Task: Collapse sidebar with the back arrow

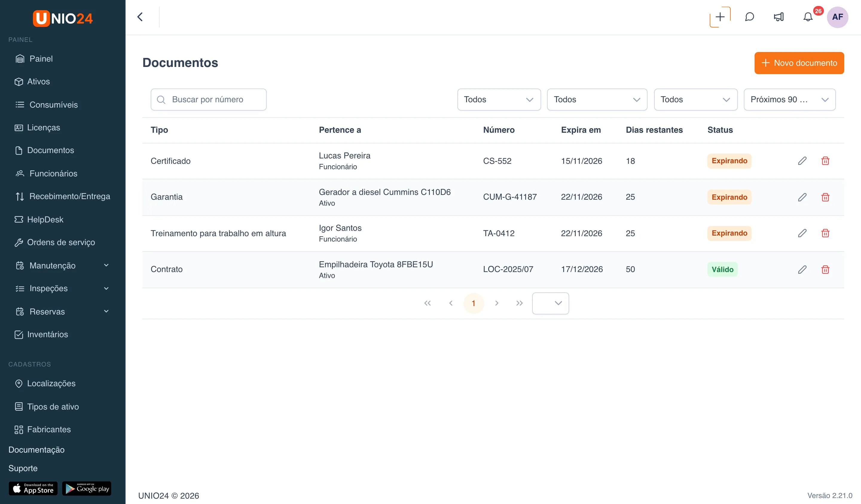Action: pos(140,17)
